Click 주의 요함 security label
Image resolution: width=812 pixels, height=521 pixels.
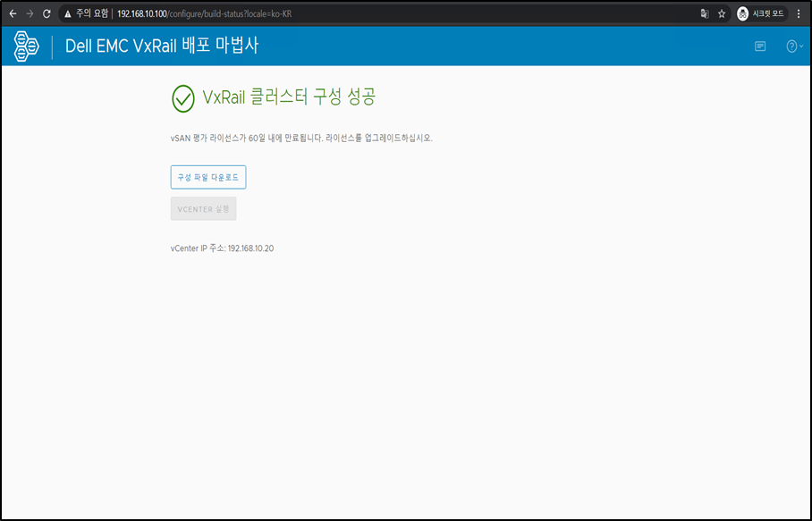92,14
